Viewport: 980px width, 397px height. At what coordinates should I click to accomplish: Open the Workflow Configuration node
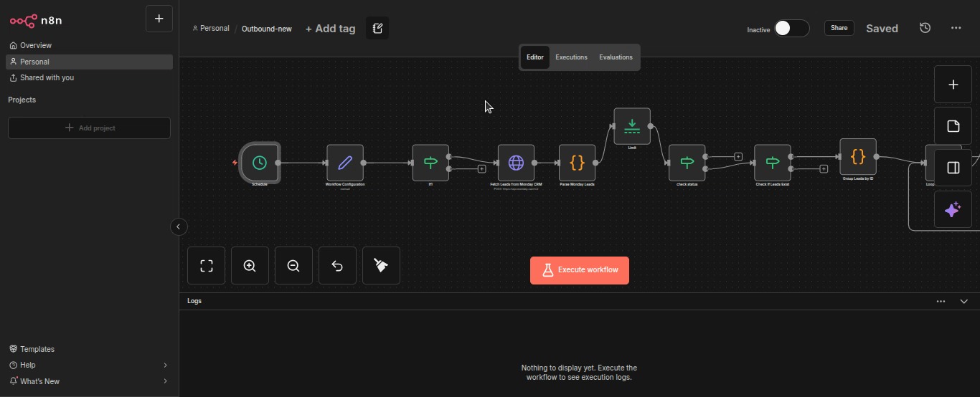coord(345,163)
